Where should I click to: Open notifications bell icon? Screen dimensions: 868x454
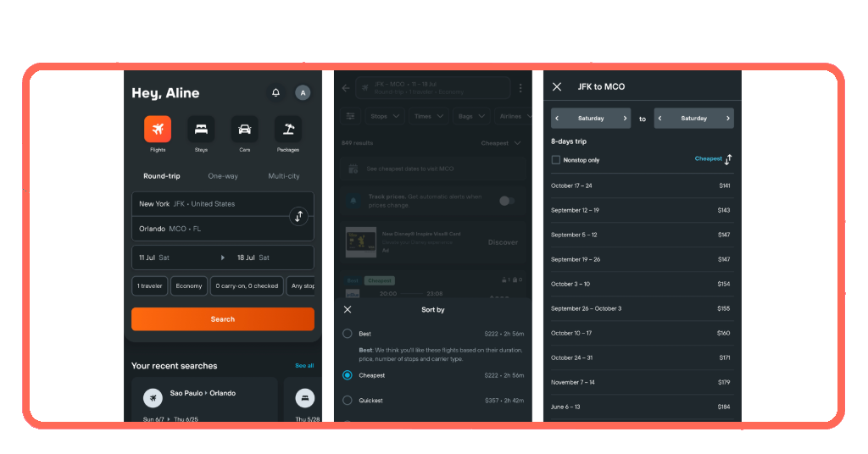point(275,92)
